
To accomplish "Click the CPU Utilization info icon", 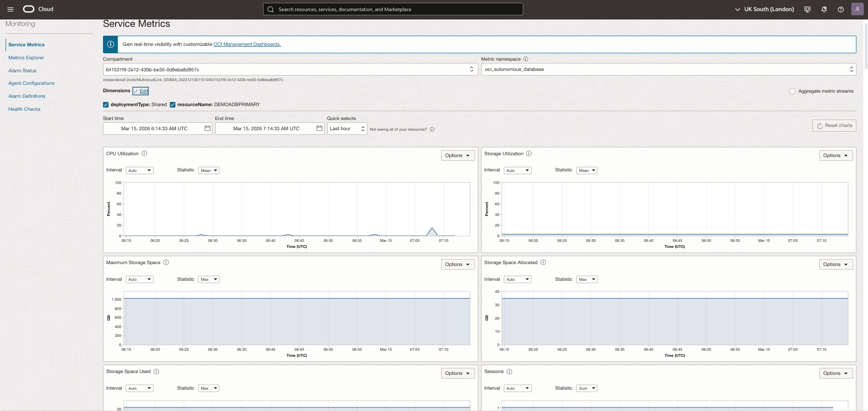I will pos(144,153).
